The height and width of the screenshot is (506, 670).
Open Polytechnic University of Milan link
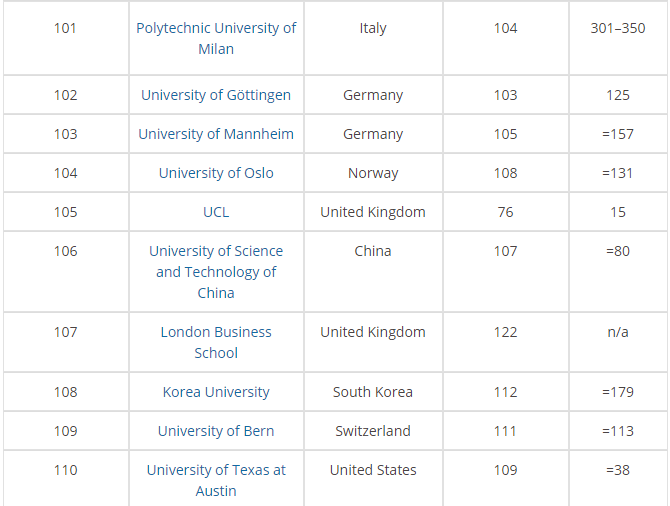coord(216,38)
